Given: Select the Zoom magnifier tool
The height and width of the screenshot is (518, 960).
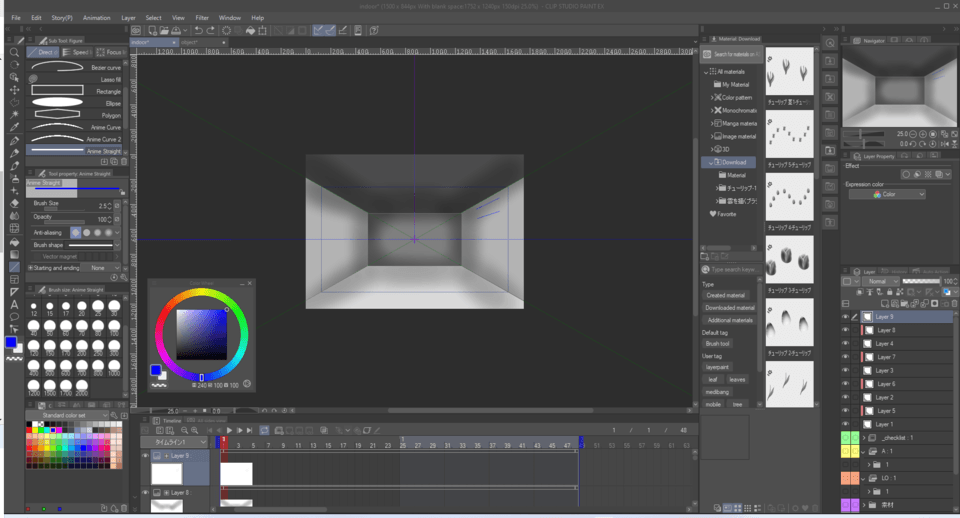Looking at the screenshot, I should pos(14,52).
